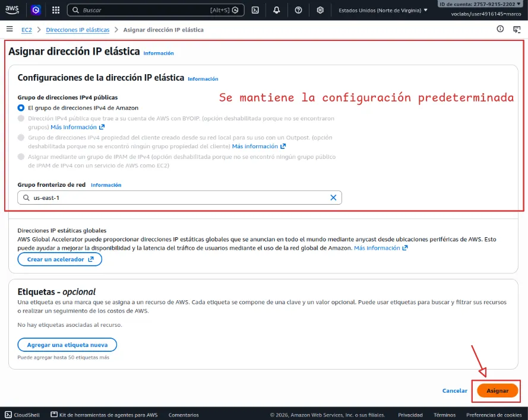
Task: Click the Amazon Q icon inside the search box
Action: [235, 10]
